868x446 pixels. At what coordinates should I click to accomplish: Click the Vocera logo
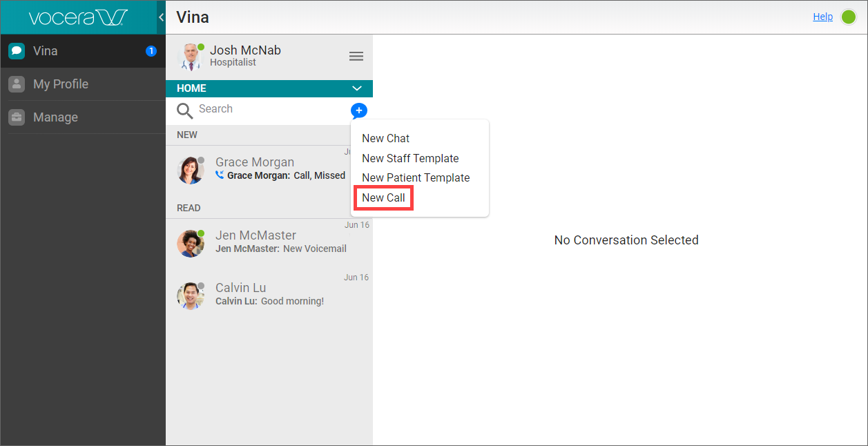(x=77, y=17)
